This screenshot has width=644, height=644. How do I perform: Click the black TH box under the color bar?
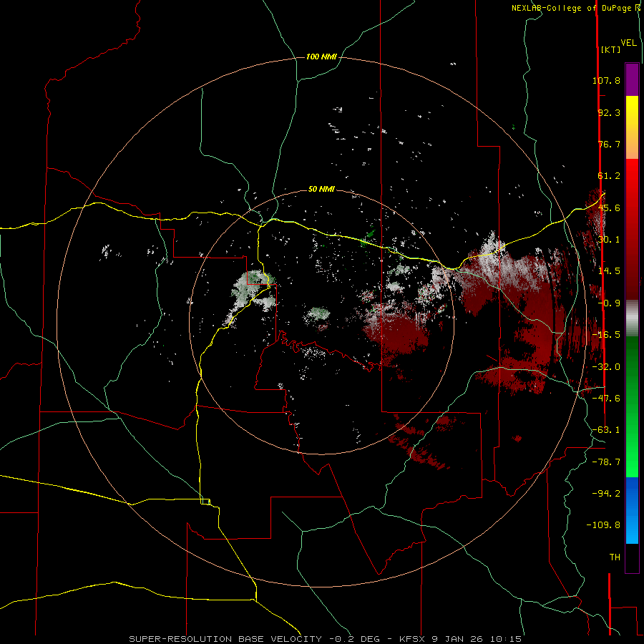tap(632, 558)
